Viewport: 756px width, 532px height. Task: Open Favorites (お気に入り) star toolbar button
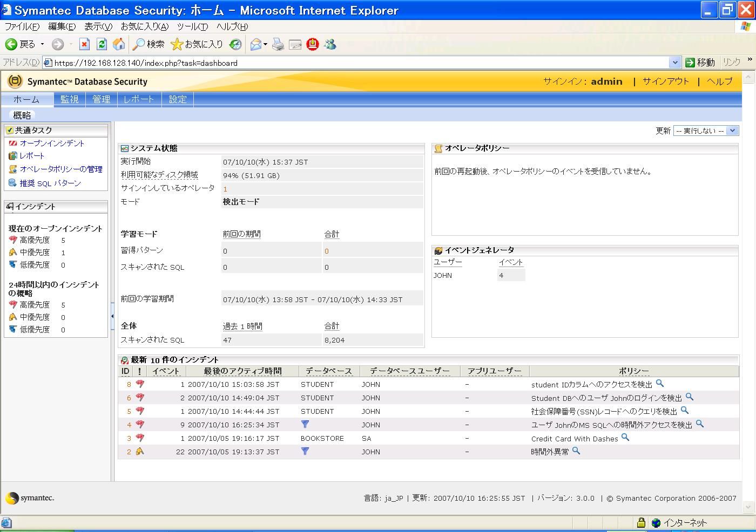(x=196, y=44)
